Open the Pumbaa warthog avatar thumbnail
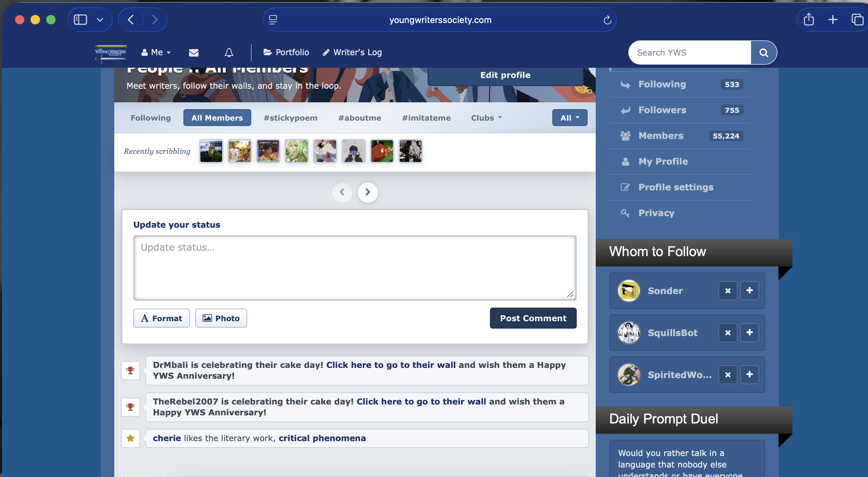Screen dimensions: 868x477 pos(382,151)
